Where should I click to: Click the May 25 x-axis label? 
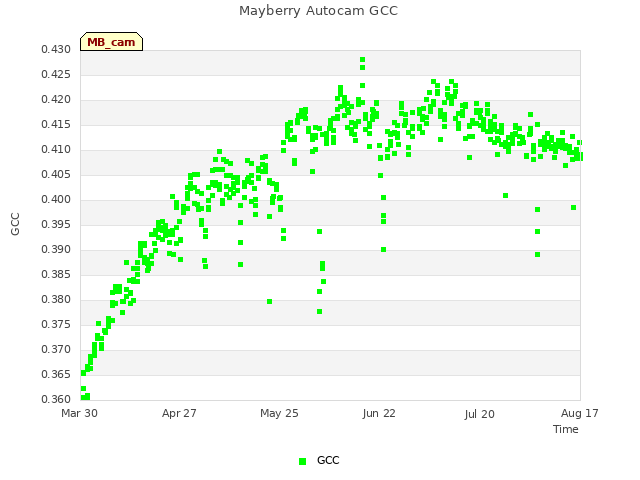pos(279,413)
